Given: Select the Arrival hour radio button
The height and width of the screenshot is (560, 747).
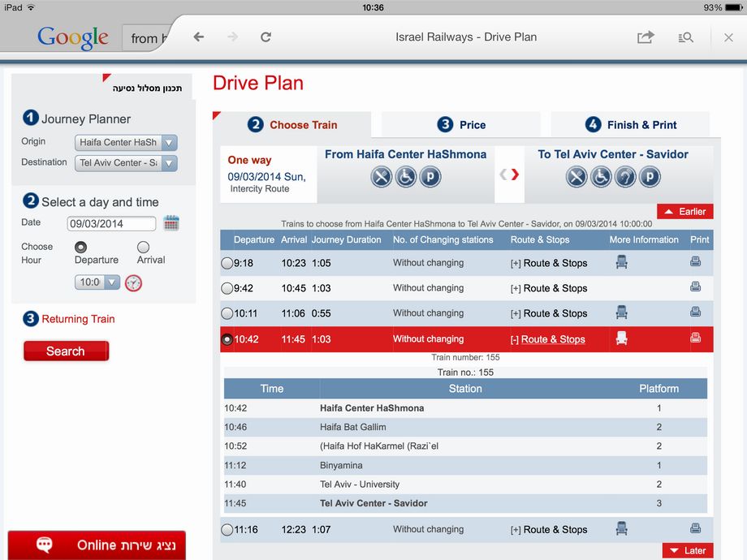Looking at the screenshot, I should [143, 248].
